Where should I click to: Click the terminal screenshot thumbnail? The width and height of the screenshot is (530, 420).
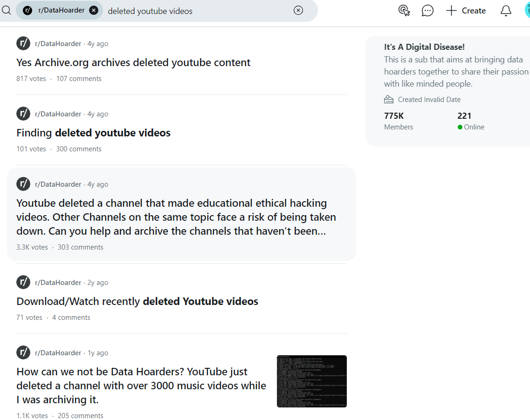pos(311,381)
